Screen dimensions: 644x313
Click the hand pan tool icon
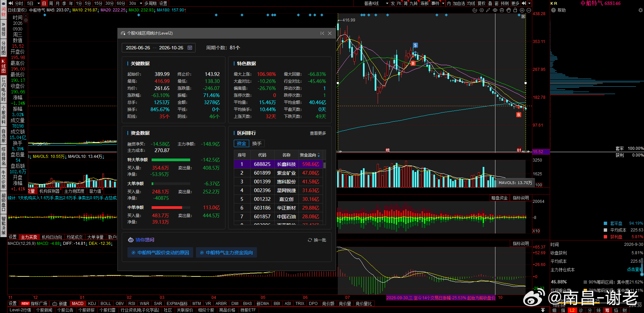pos(508,10)
